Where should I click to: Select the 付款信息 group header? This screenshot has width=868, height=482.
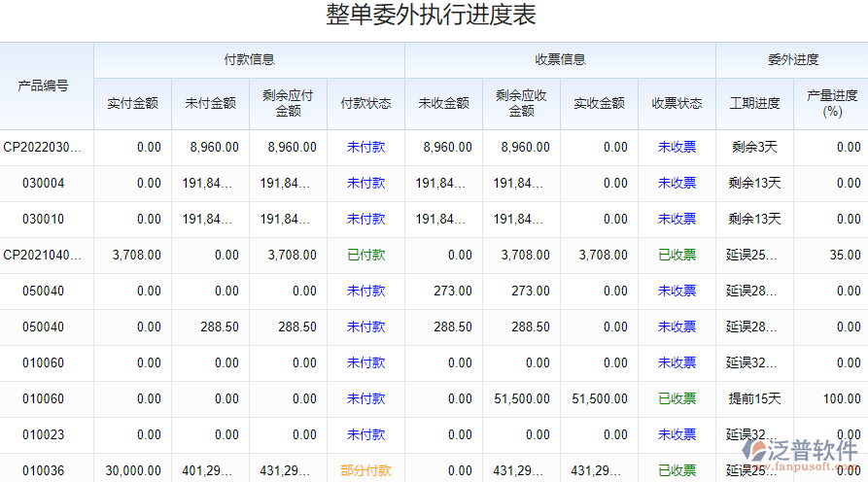pyautogui.click(x=249, y=60)
